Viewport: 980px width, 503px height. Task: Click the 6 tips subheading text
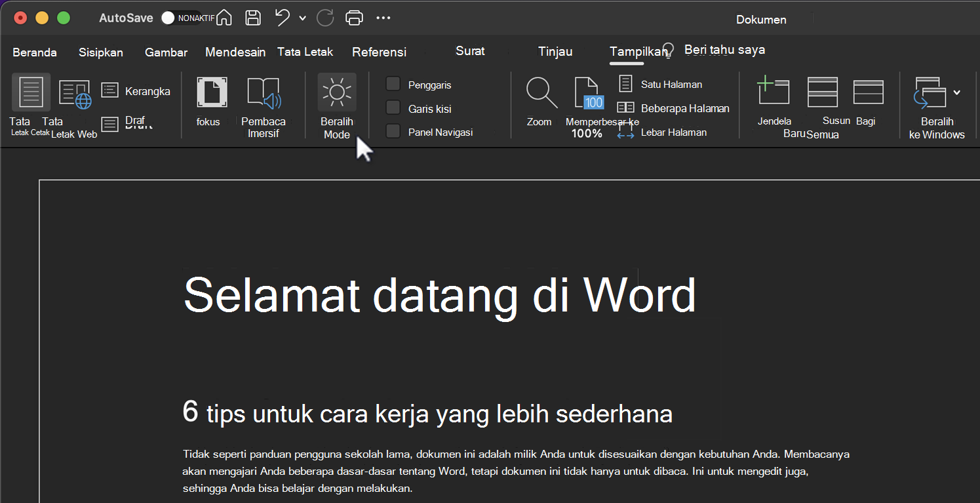tap(427, 412)
